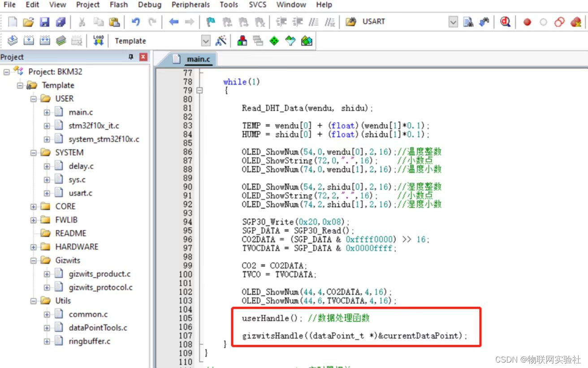Insert a breakpoint with the red dot icon

(x=527, y=22)
